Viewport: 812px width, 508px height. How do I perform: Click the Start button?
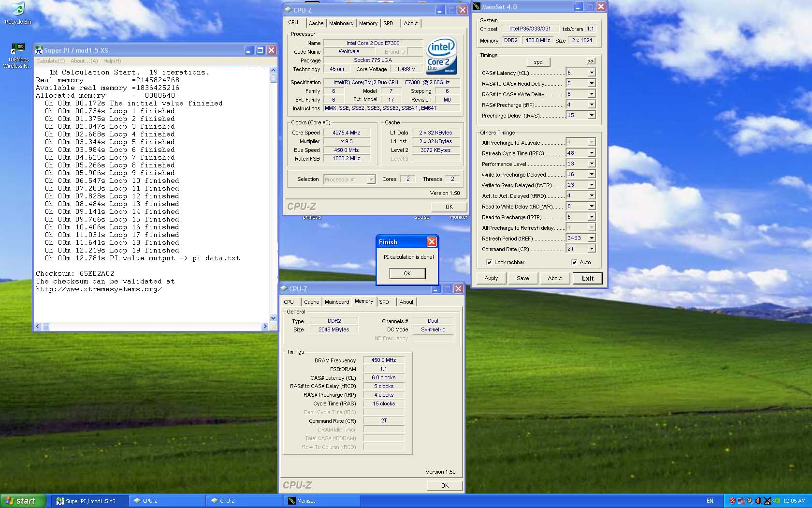pos(23,501)
